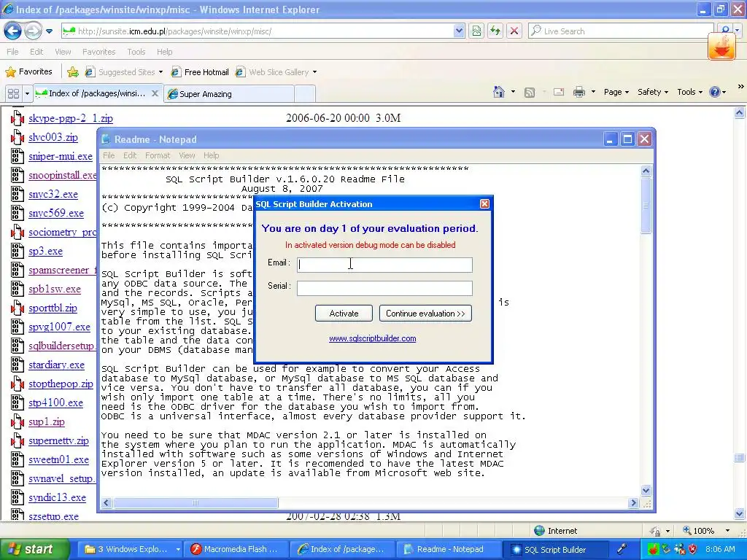Click the Notepad scroll down arrow

point(646,490)
